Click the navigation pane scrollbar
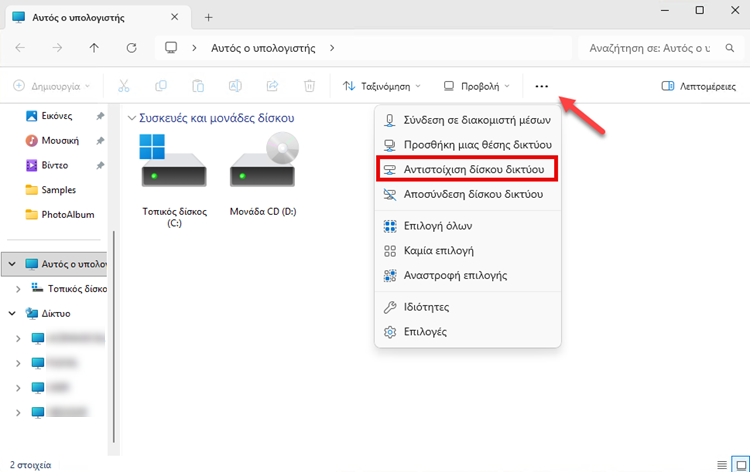 click(x=113, y=337)
